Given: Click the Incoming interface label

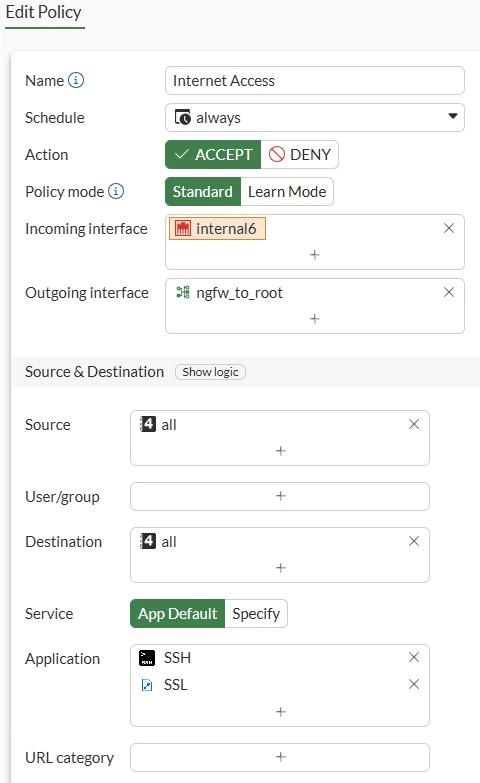Looking at the screenshot, I should tap(86, 229).
